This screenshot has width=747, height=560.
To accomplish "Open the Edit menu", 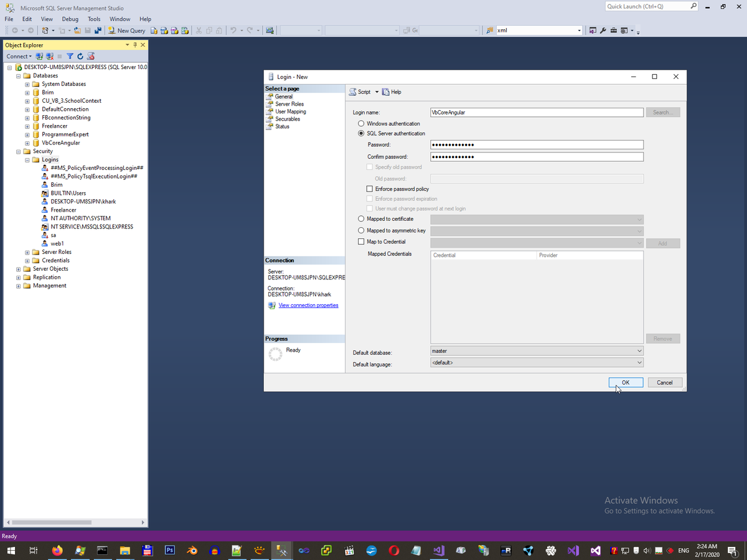I will (27, 19).
